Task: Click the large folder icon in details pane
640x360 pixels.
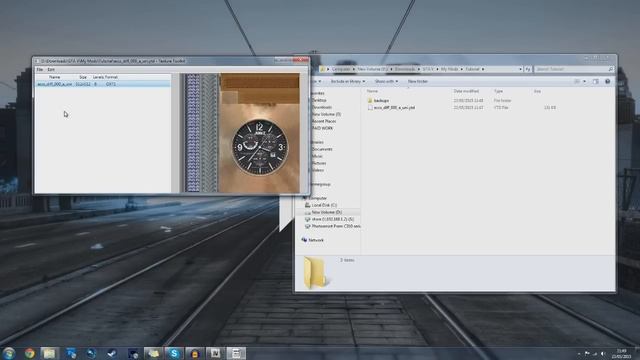Action: point(315,273)
